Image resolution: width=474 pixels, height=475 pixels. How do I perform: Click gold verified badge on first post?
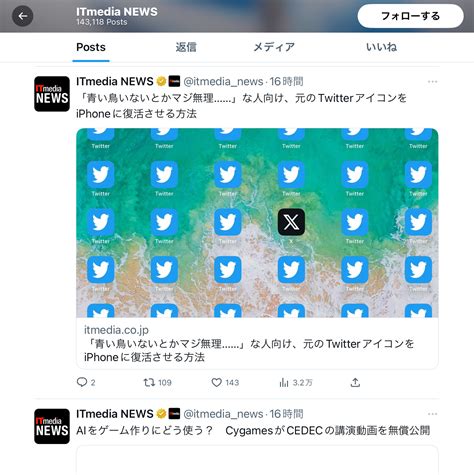161,81
